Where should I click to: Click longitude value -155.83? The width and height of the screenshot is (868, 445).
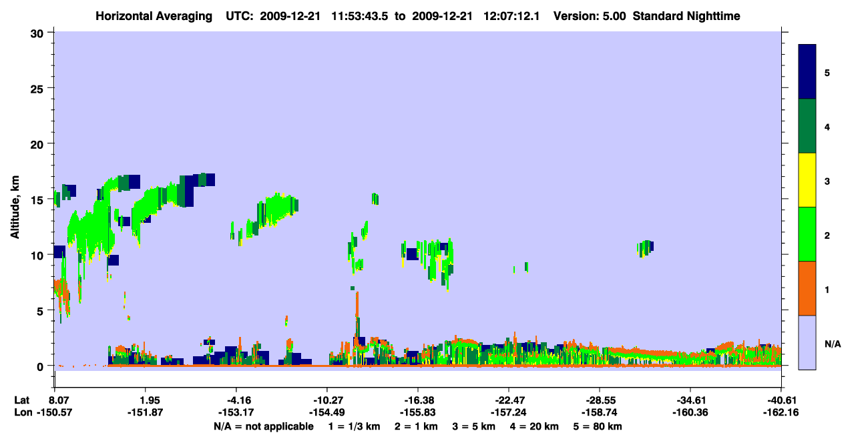418,413
